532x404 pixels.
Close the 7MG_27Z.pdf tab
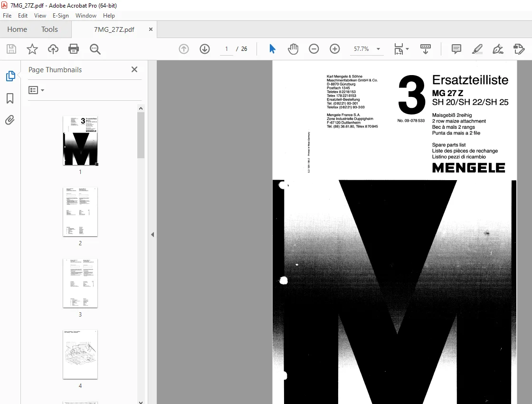151,29
